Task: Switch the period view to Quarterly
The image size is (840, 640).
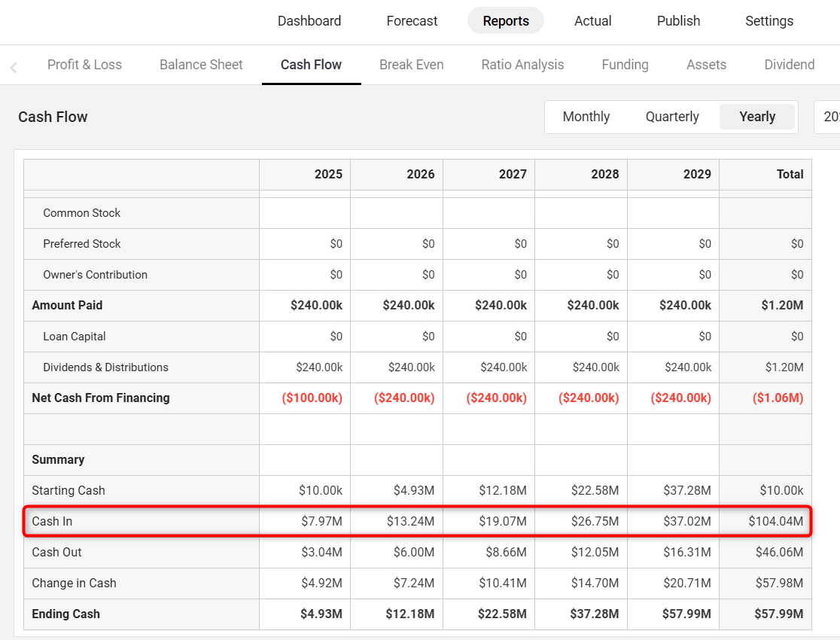Action: pos(672,117)
